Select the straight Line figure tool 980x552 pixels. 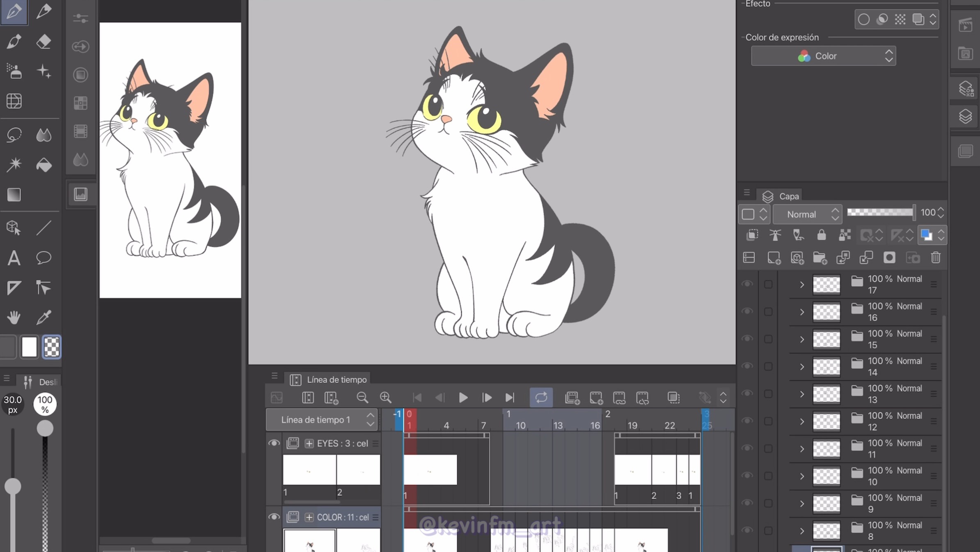[44, 228]
